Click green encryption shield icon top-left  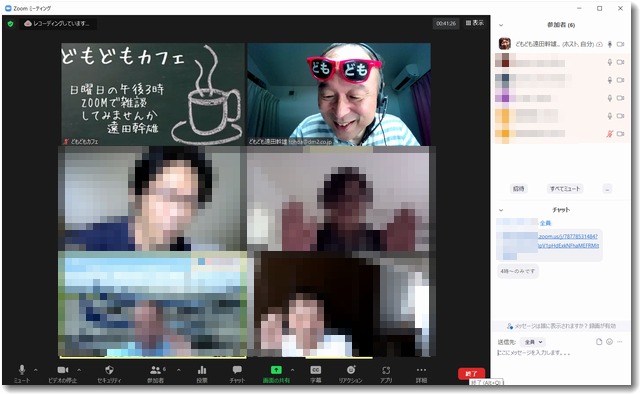[11, 24]
